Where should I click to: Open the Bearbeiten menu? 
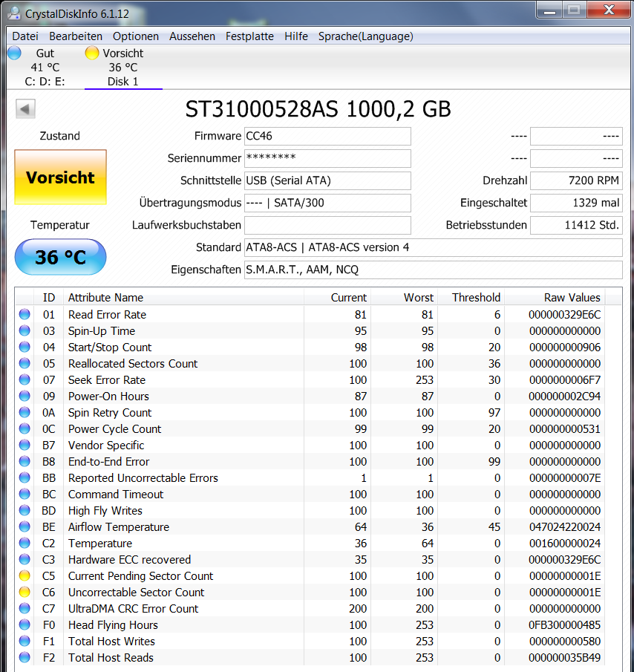76,36
